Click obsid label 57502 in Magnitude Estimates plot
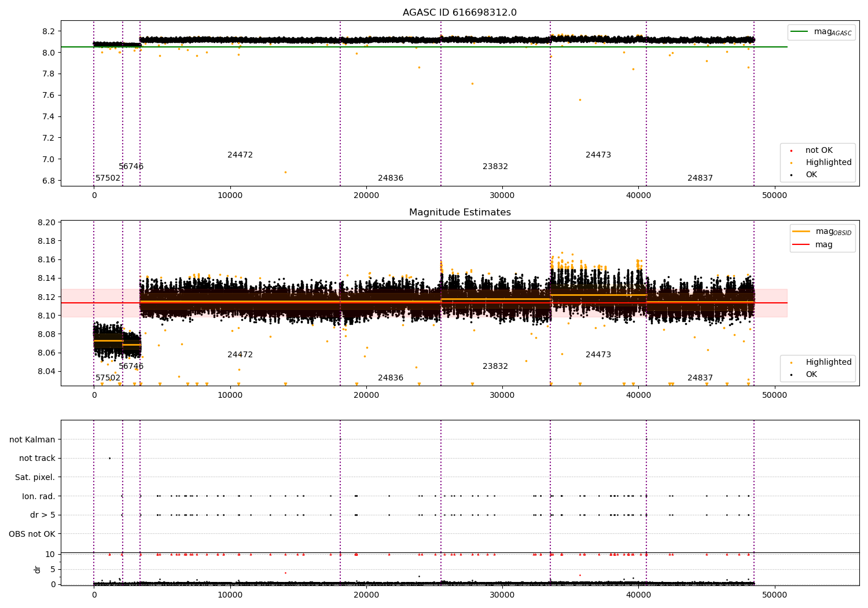This screenshot has height=608, width=868. tap(108, 378)
